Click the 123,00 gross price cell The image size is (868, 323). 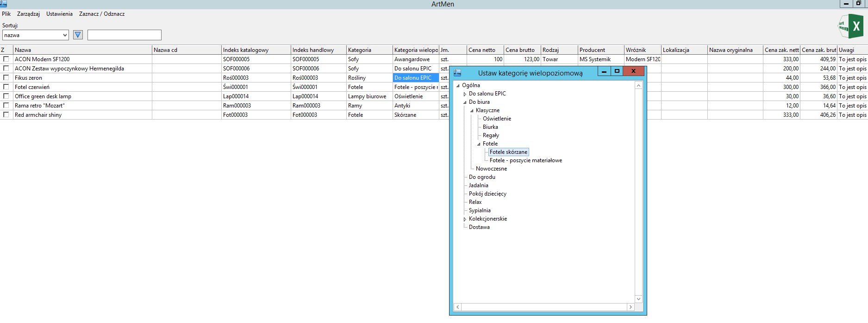[522, 59]
